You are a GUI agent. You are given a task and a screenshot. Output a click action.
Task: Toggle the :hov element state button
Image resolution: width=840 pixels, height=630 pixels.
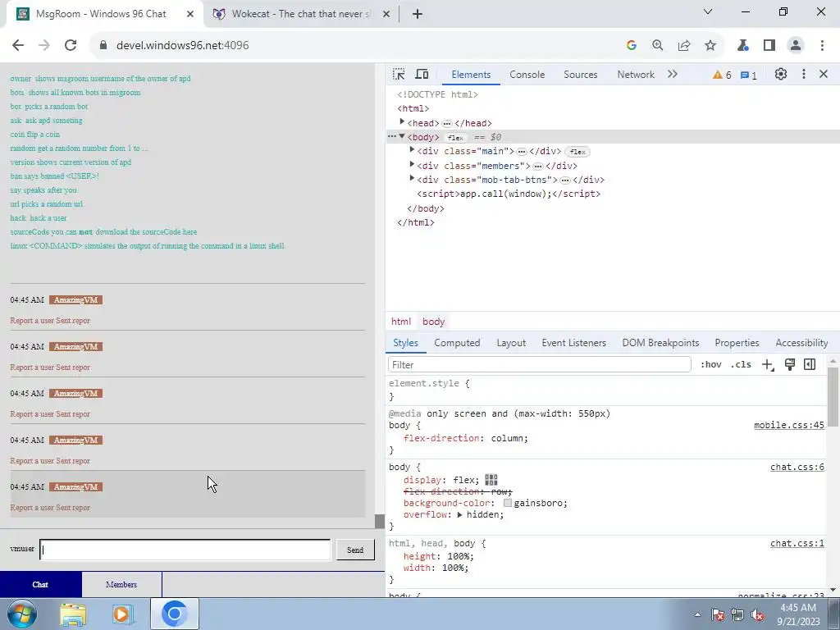click(x=711, y=365)
